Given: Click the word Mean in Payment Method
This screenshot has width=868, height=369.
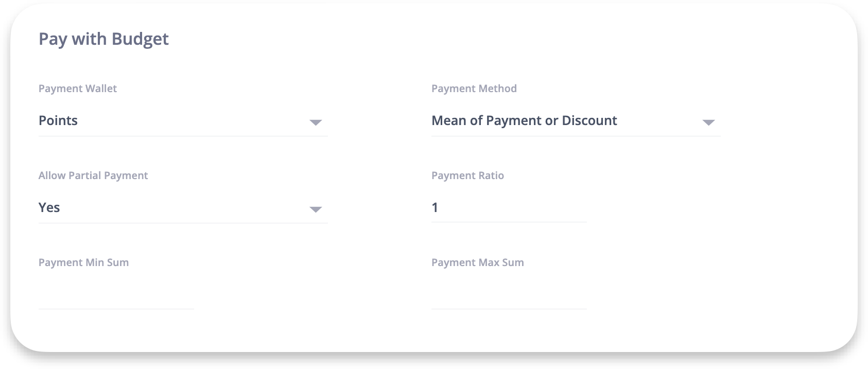Looking at the screenshot, I should point(449,121).
